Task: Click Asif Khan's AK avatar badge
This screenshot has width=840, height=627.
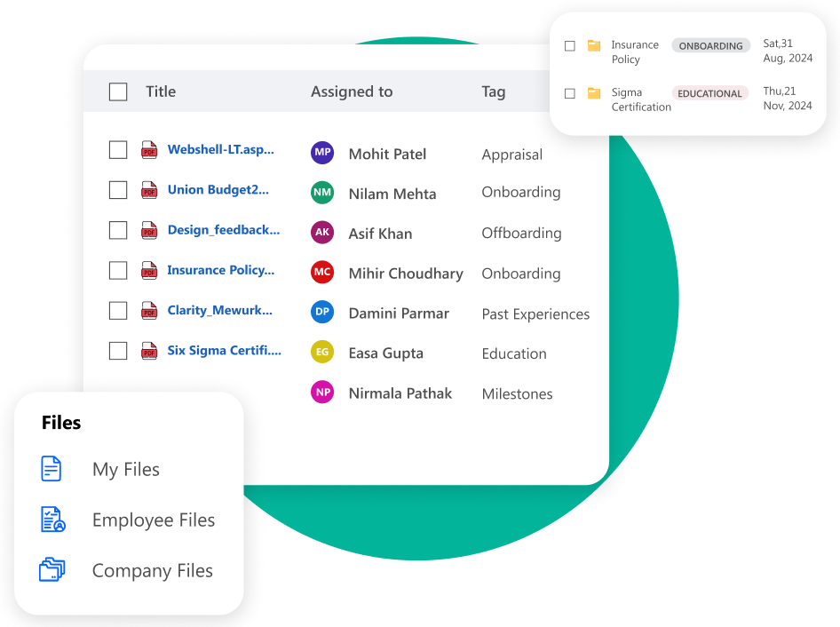Action: click(x=321, y=233)
